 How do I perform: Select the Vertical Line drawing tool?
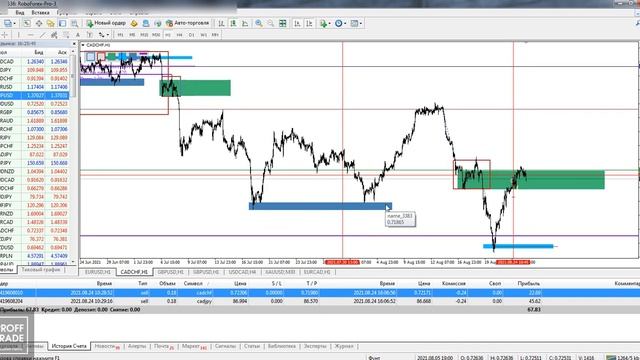(x=18, y=35)
